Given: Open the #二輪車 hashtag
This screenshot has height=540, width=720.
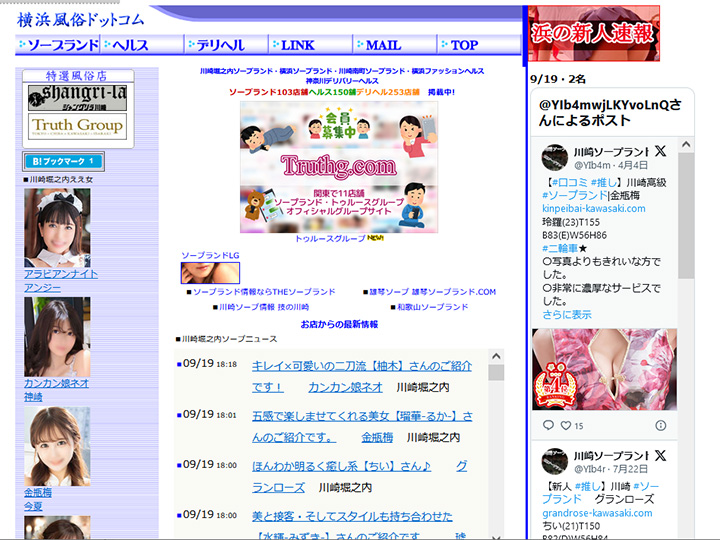Looking at the screenshot, I should click(560, 248).
